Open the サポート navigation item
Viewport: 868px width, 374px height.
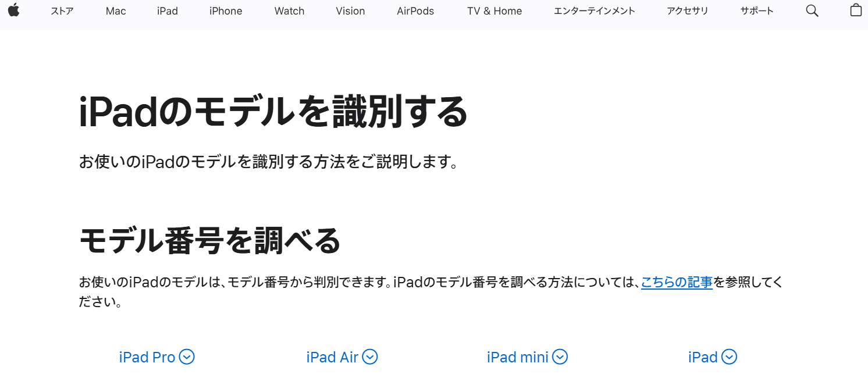757,11
